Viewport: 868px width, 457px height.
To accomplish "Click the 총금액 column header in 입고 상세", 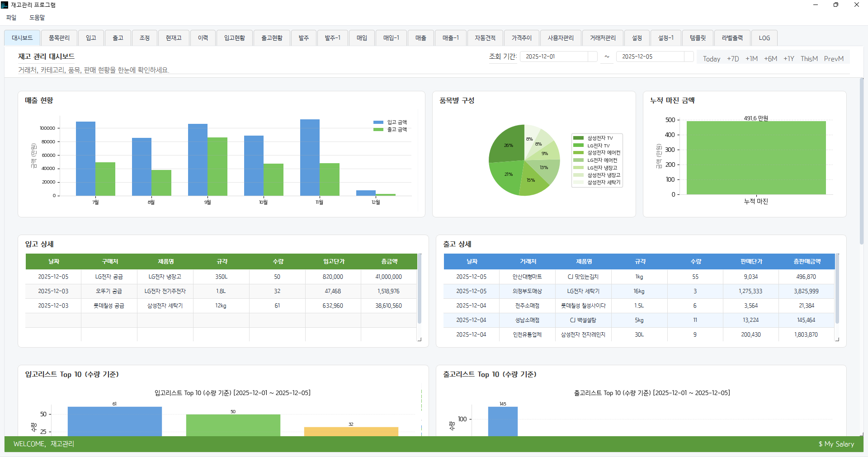I will [389, 262].
